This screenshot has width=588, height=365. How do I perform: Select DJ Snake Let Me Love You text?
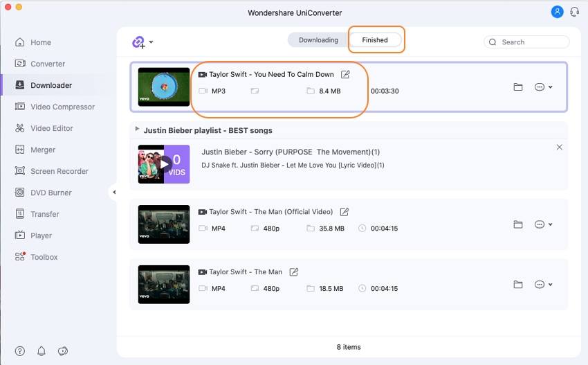click(293, 166)
